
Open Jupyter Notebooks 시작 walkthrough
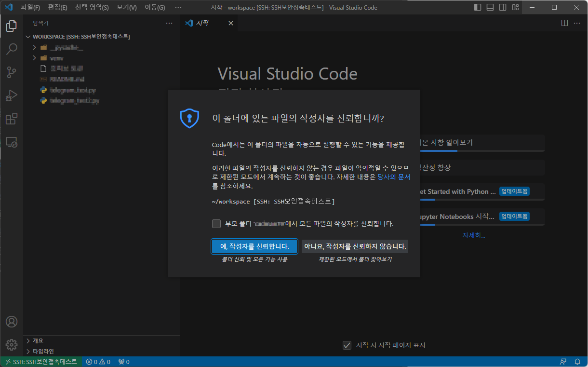pyautogui.click(x=482, y=217)
